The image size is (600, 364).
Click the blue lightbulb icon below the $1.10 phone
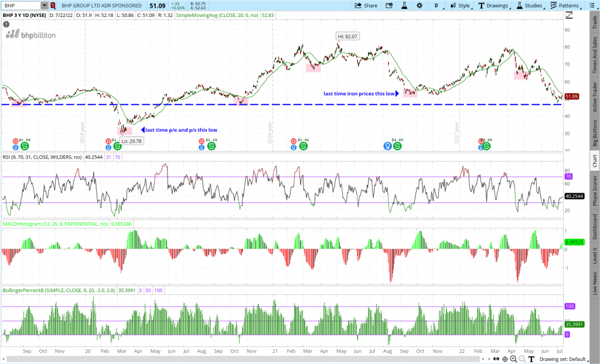pos(202,147)
